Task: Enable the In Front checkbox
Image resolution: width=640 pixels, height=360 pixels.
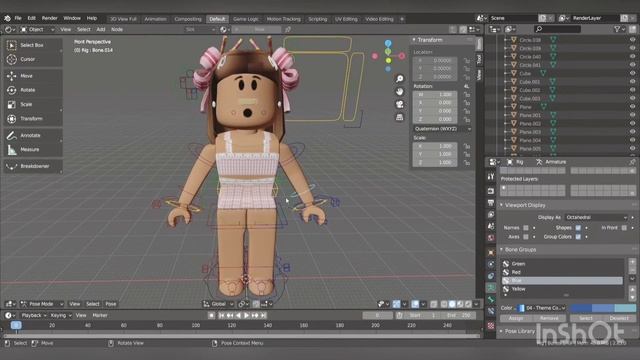Action: [x=624, y=228]
